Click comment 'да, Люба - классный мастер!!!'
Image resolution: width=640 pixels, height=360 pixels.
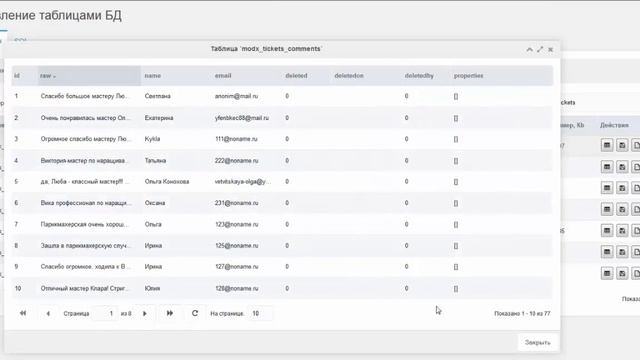84,182
